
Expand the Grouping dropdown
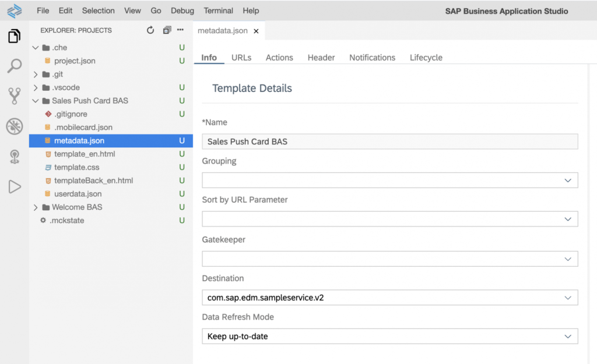point(389,181)
